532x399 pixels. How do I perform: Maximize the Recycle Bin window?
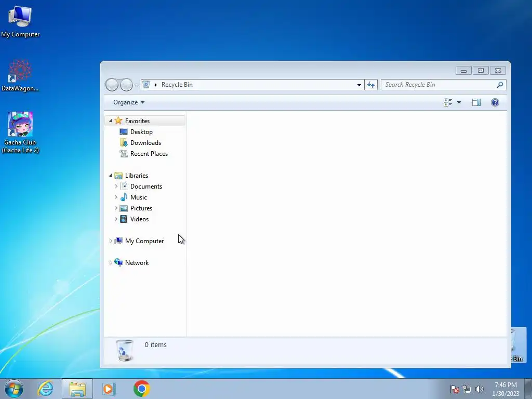click(x=481, y=71)
